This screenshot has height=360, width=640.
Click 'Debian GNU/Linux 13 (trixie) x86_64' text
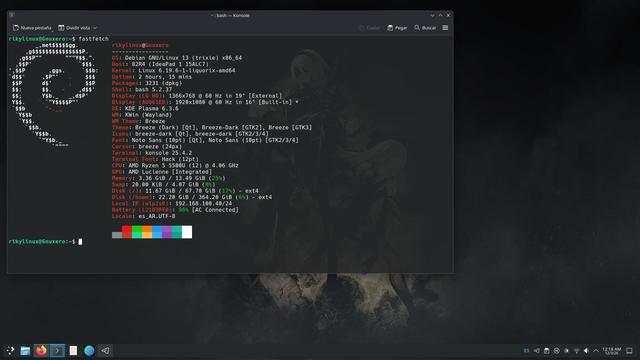tap(183, 58)
